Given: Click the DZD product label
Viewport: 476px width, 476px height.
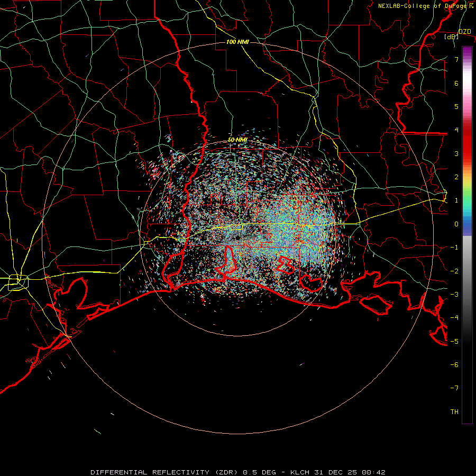Looking at the screenshot, I should (x=465, y=32).
